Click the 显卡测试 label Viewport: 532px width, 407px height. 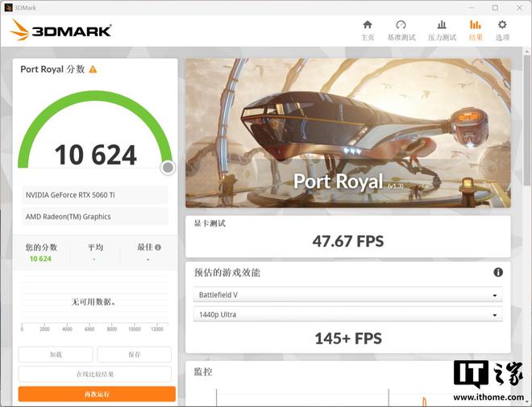click(210, 223)
